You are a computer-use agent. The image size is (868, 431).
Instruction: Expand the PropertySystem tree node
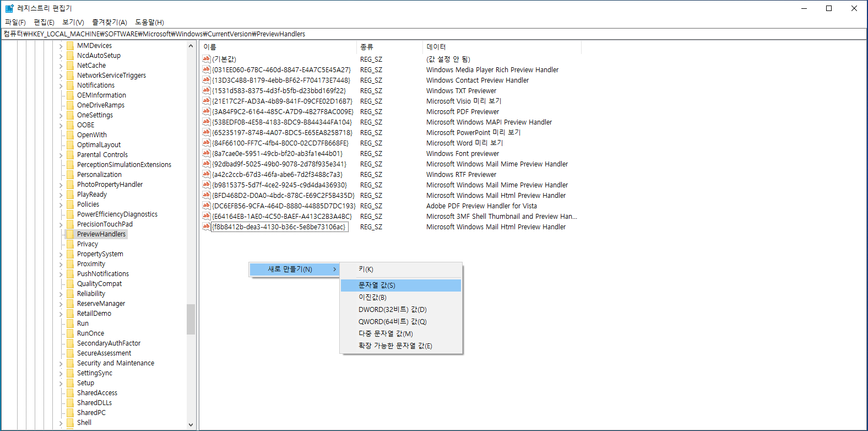pos(61,255)
